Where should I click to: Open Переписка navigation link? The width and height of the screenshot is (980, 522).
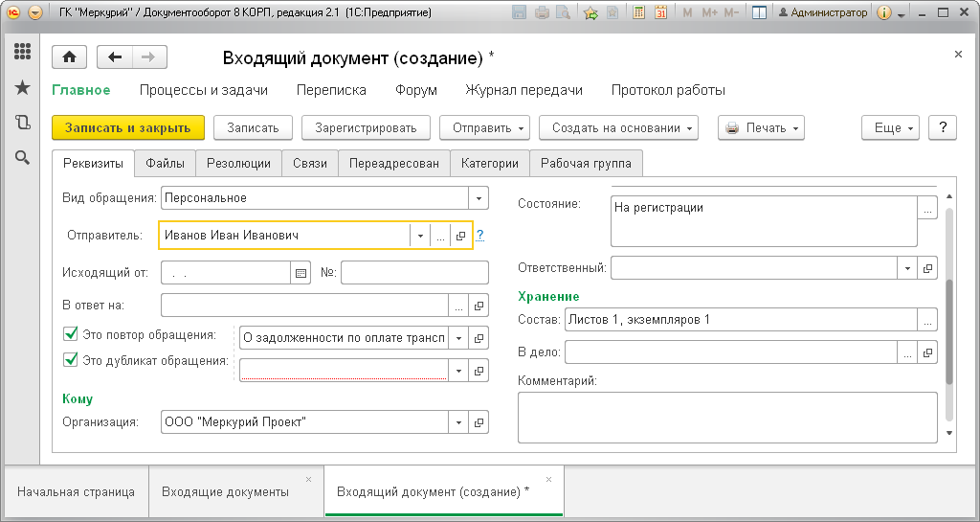point(331,90)
